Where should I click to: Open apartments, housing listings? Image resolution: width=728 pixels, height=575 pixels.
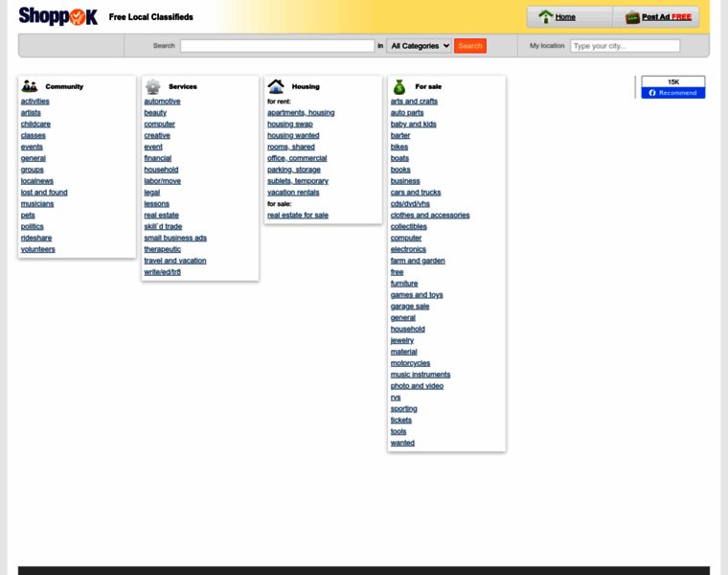301,112
